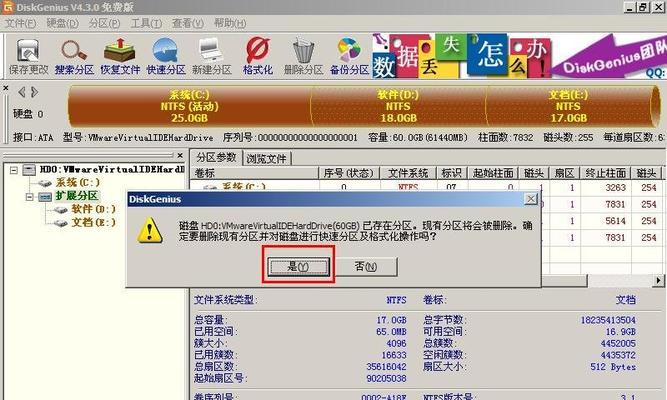Open the 备份分区 backup partition tool
Viewport: 667px width, 400px height.
(349, 57)
